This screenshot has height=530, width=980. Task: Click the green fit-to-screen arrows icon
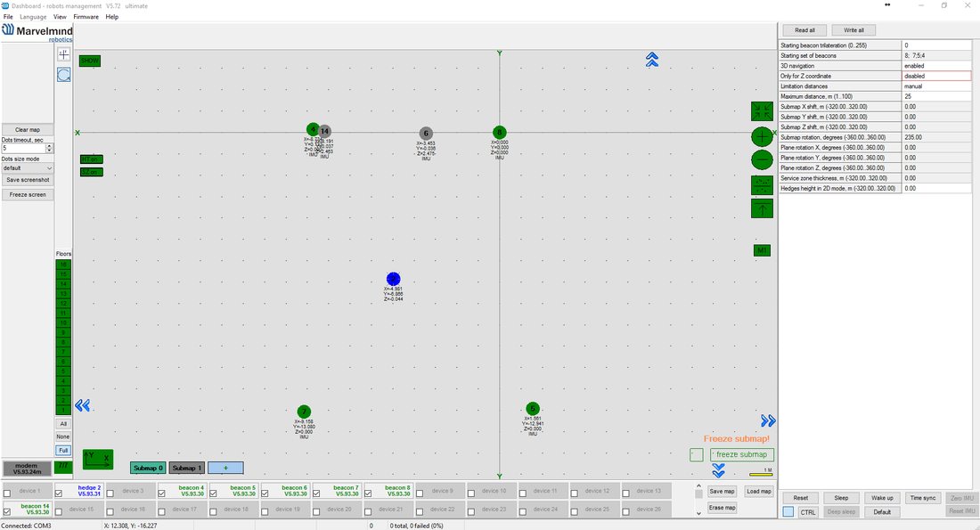point(762,111)
